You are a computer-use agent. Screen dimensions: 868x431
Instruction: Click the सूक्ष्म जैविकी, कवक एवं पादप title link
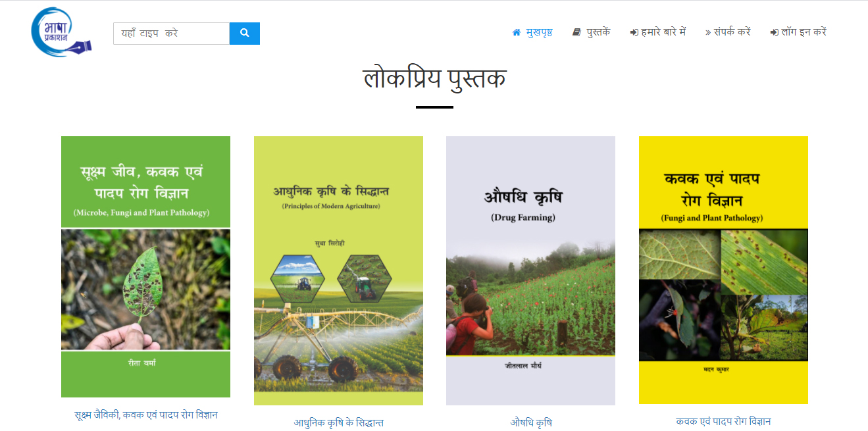point(145,415)
